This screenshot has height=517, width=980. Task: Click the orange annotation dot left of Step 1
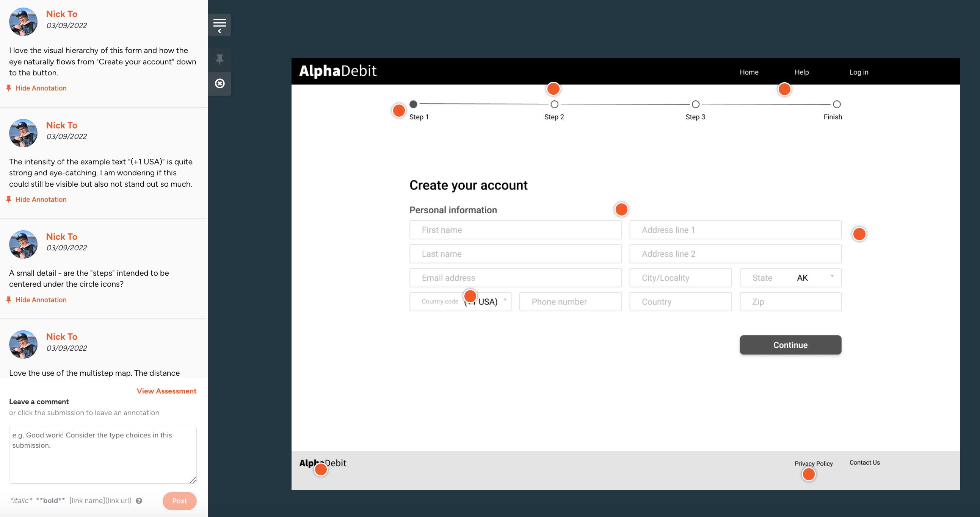tap(398, 111)
